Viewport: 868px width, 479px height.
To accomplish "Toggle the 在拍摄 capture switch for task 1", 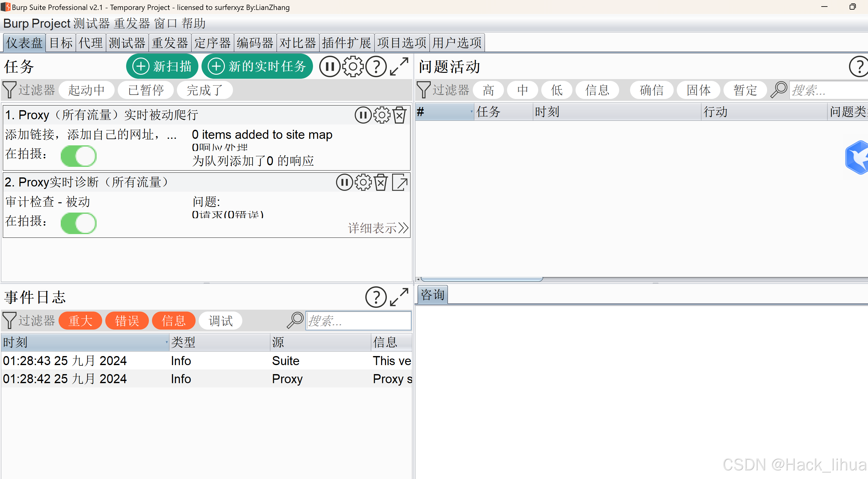I will (x=78, y=156).
